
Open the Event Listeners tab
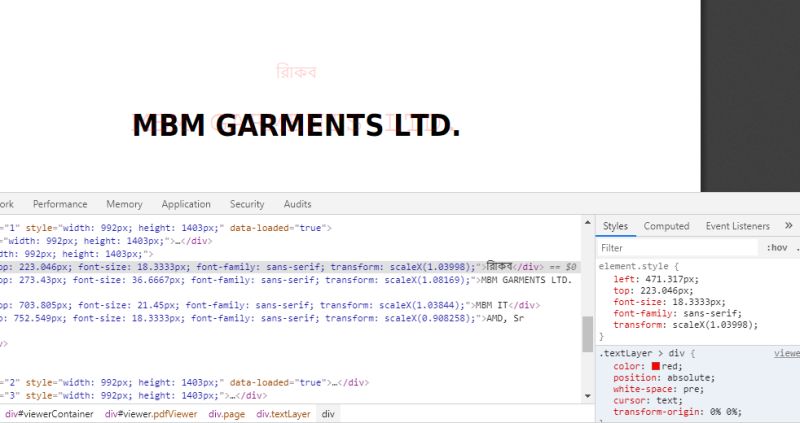pyautogui.click(x=737, y=226)
